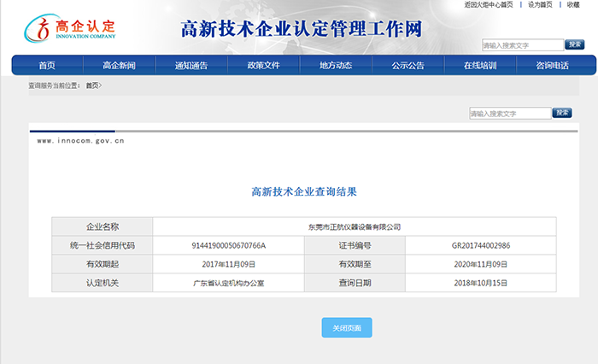This screenshot has height=364, width=598.
Task: Go to 通知通告 section
Action: click(191, 65)
